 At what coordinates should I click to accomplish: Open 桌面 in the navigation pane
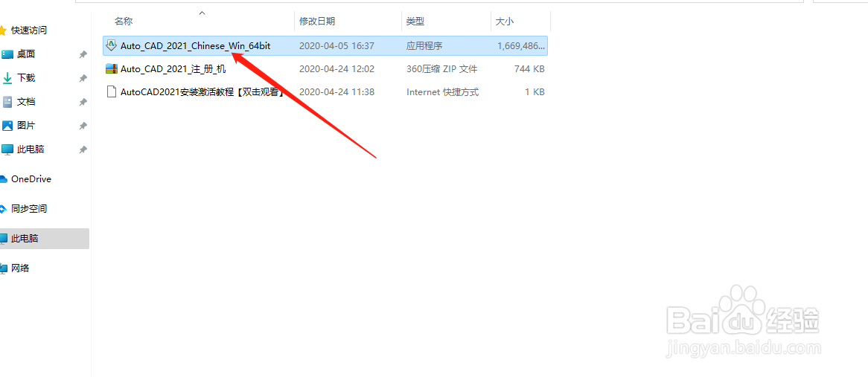point(26,54)
